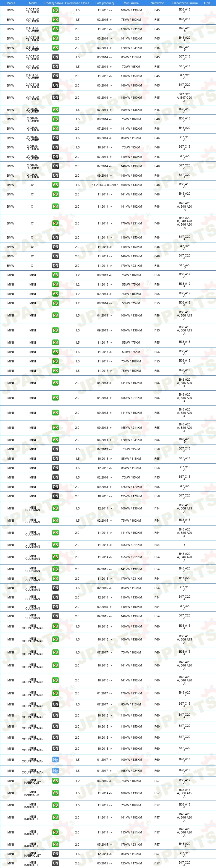The width and height of the screenshot is (216, 868).
Task: Select diesel ON icon in 2 Gran Tourer 110kW row
Action: tap(56, 157)
